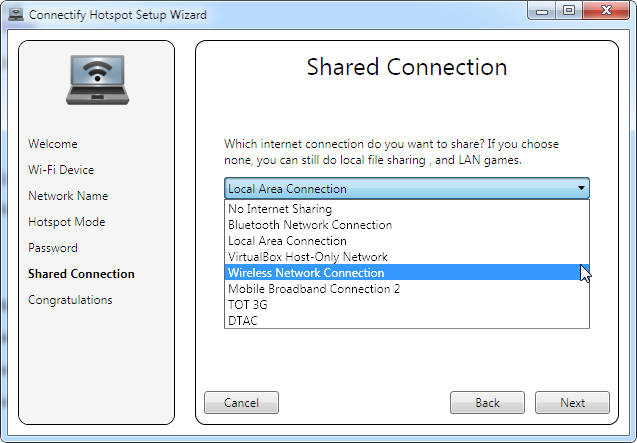Image resolution: width=637 pixels, height=443 pixels.
Task: Select Bluetooth Network Connection from list
Action: pyautogui.click(x=407, y=225)
